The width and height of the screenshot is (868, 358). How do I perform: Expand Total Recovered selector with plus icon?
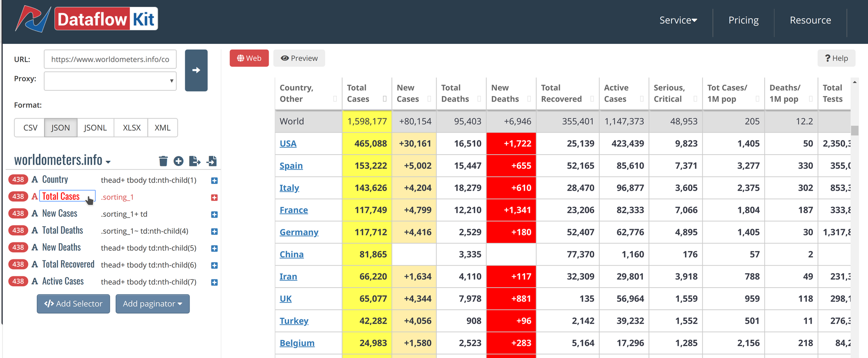[x=214, y=265]
